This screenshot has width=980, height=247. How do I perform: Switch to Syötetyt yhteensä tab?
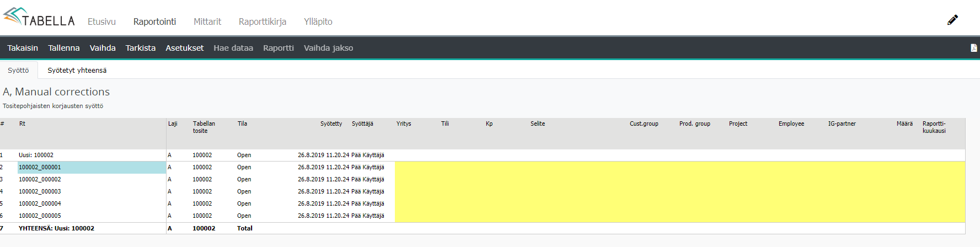pos(77,70)
